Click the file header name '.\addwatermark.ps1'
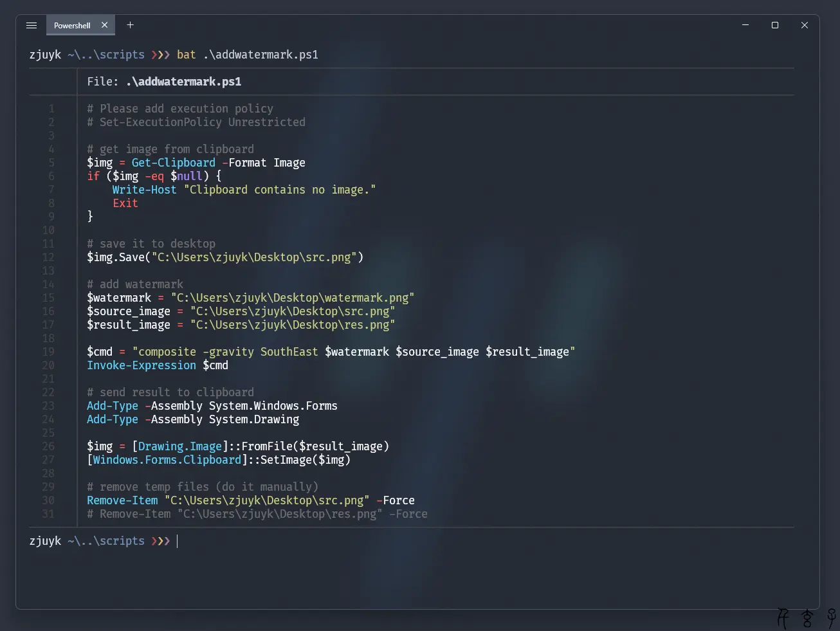Viewport: 840px width, 631px height. click(x=183, y=82)
